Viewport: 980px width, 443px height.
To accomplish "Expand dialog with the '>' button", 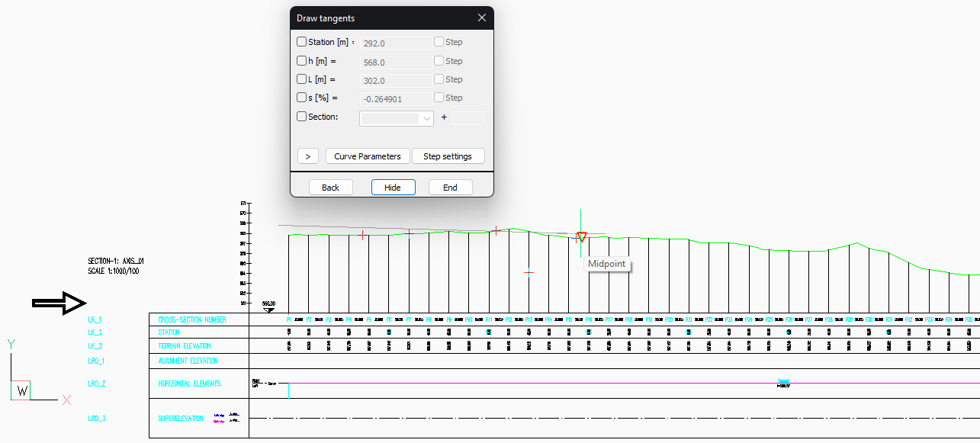I will (307, 156).
